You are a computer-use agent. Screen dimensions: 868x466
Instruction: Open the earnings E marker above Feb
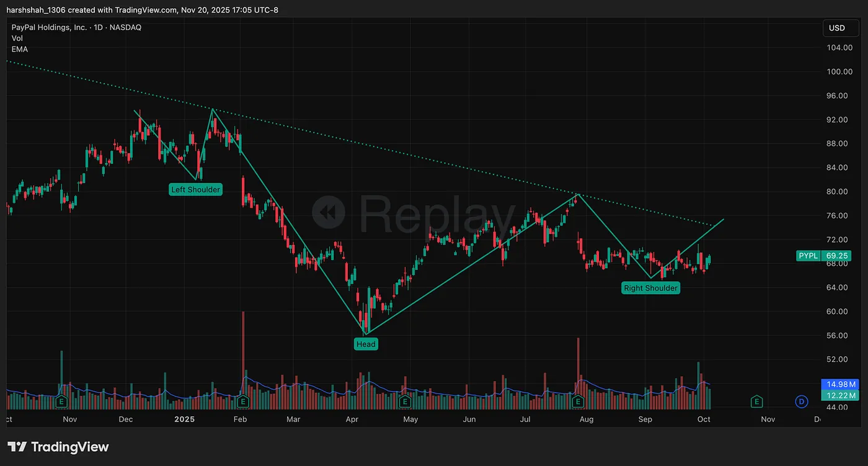click(242, 402)
